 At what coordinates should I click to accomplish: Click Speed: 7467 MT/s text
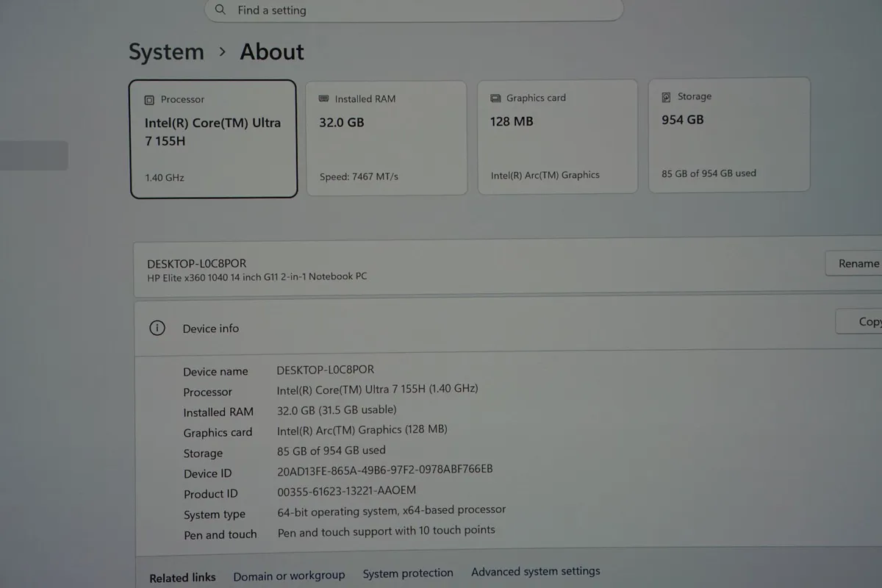pos(359,176)
